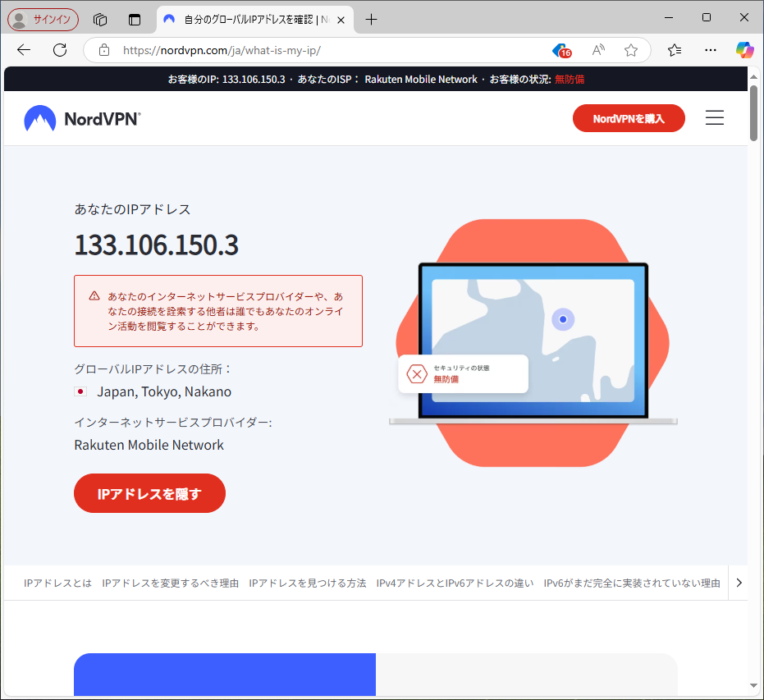The image size is (764, 700).
Task: Open a new tab
Action: tap(372, 19)
